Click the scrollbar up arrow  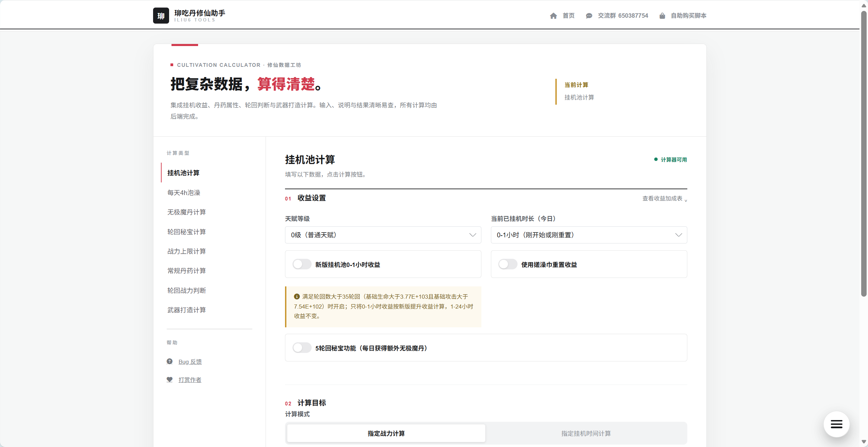(864, 5)
